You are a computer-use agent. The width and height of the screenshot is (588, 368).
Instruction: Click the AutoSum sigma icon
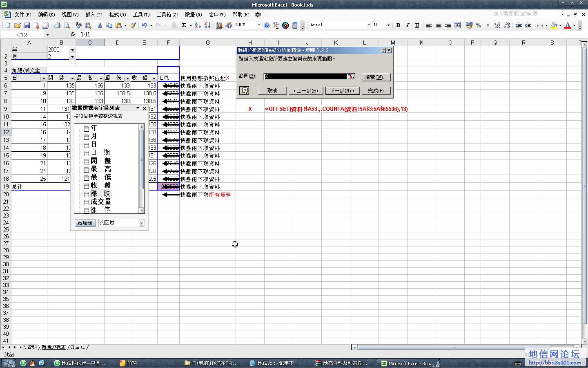184,25
